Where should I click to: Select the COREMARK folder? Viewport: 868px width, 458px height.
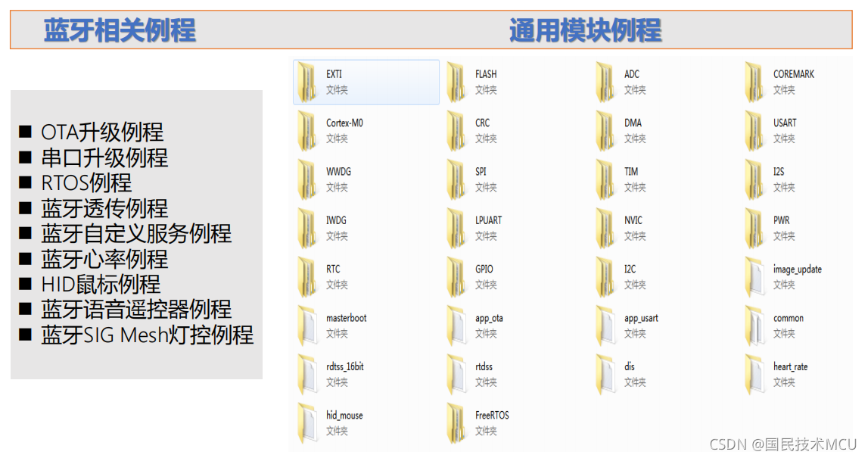pos(783,81)
